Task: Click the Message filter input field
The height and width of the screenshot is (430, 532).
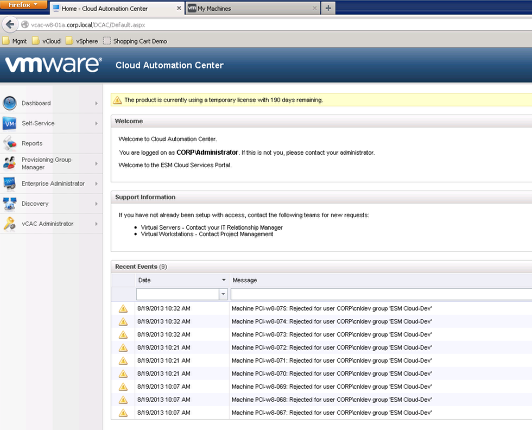Action: 381,294
